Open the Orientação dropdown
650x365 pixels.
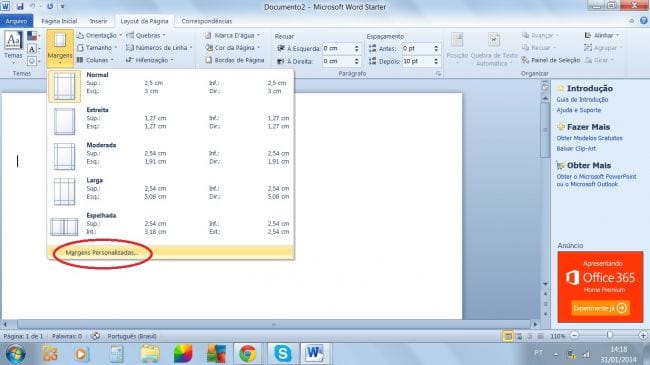click(99, 36)
